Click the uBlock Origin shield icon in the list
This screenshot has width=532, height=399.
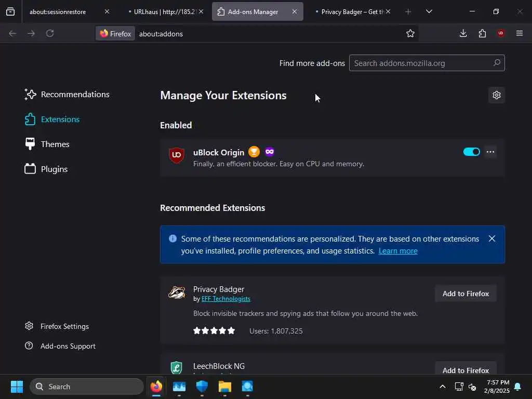pos(177,155)
